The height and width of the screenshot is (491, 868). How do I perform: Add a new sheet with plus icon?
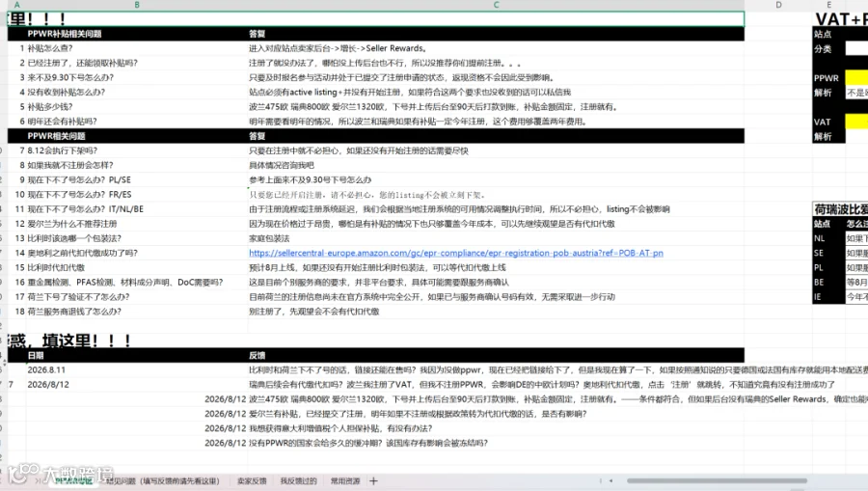point(373,481)
